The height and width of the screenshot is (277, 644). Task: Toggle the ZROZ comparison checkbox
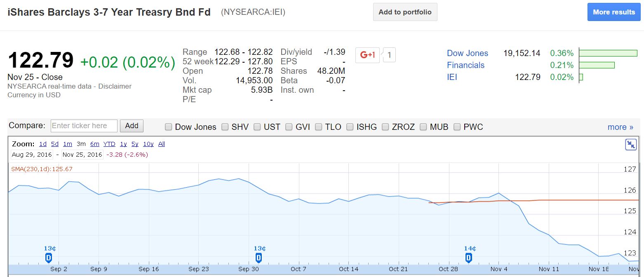coord(385,127)
